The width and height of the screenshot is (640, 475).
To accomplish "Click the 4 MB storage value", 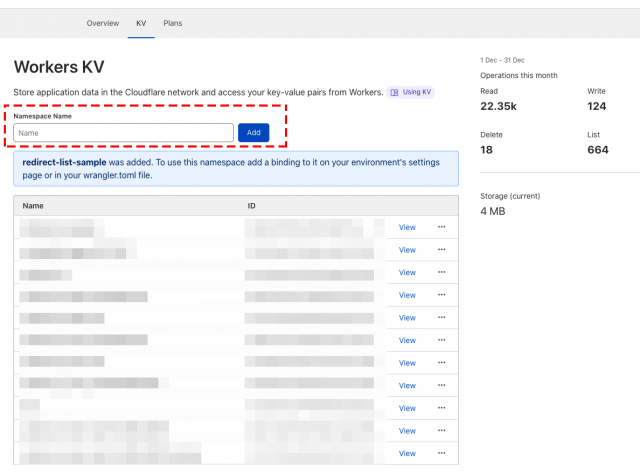I will 493,211.
